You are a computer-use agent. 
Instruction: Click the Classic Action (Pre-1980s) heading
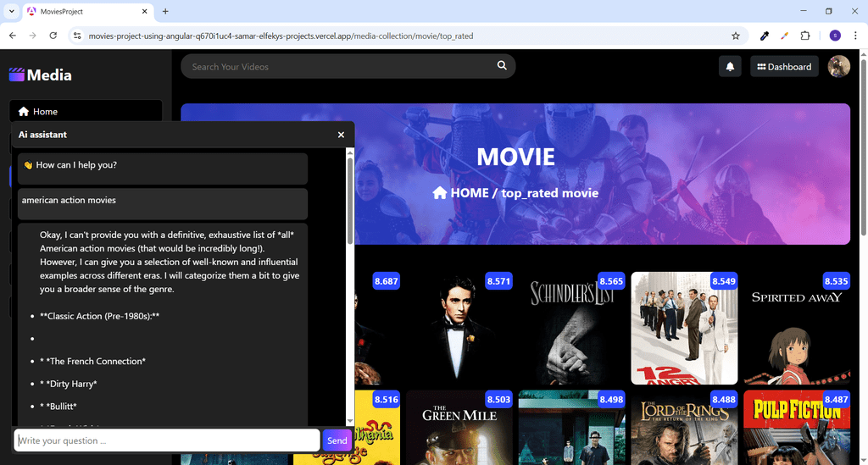pos(100,316)
